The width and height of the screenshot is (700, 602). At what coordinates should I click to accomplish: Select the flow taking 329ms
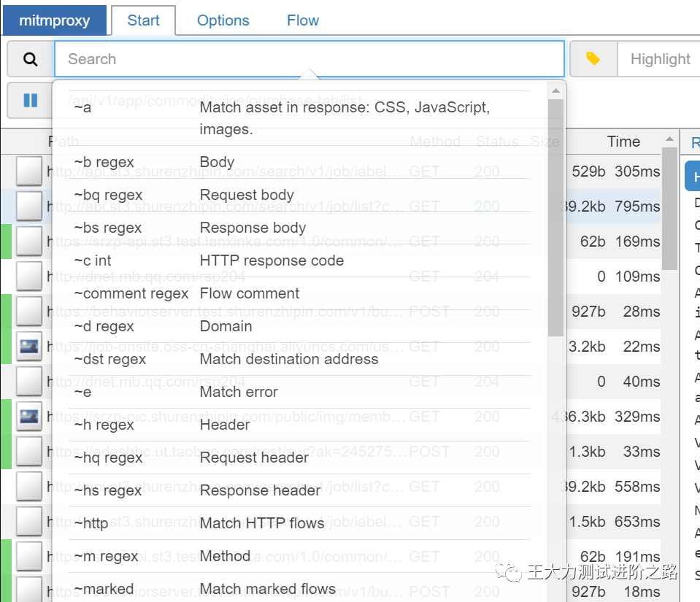[x=331, y=417]
